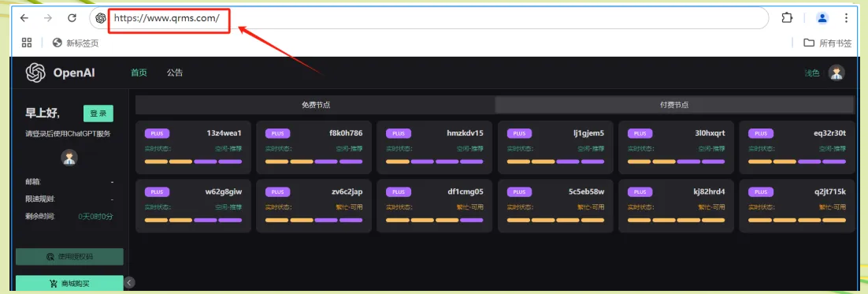Select node card hmzkdv15
The height and width of the screenshot is (294, 868).
(435, 147)
